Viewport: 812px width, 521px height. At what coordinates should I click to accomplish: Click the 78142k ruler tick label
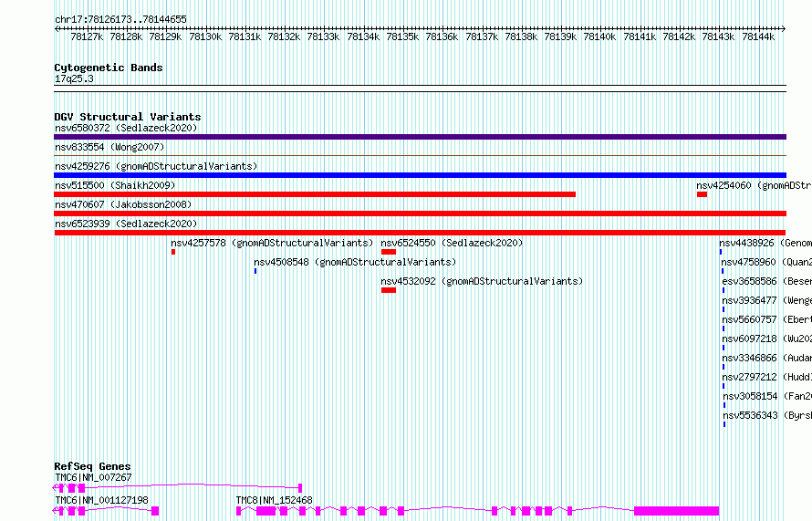point(679,36)
